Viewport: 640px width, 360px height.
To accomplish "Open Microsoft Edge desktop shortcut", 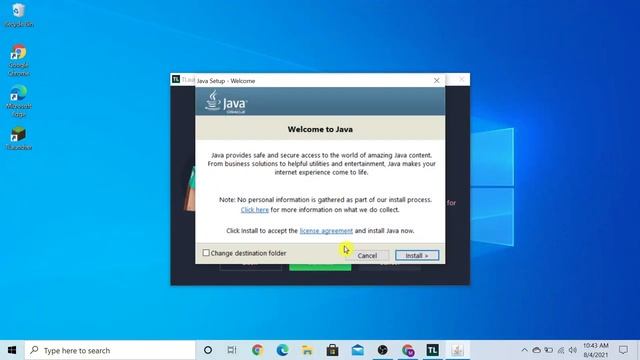I will pos(19,101).
